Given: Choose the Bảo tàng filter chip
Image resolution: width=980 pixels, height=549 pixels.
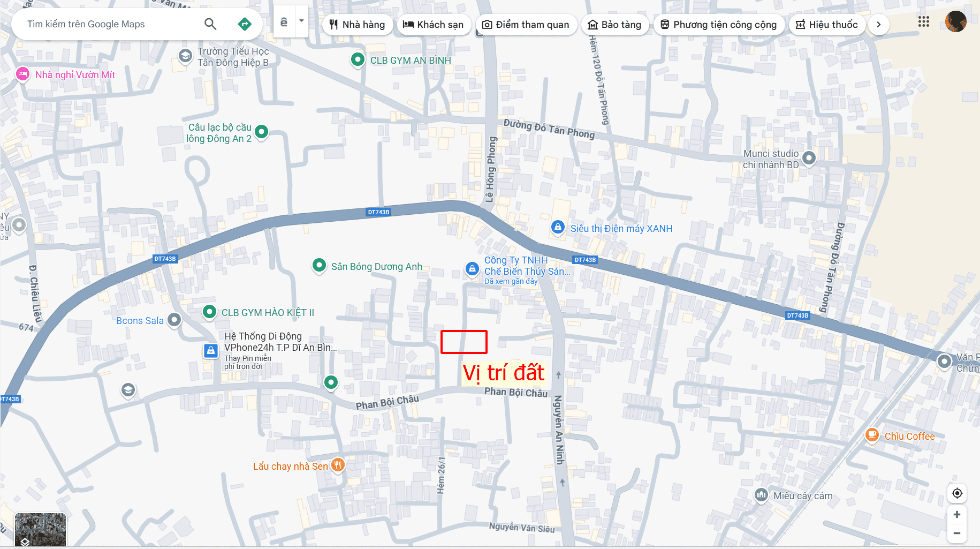Looking at the screenshot, I should pyautogui.click(x=614, y=25).
